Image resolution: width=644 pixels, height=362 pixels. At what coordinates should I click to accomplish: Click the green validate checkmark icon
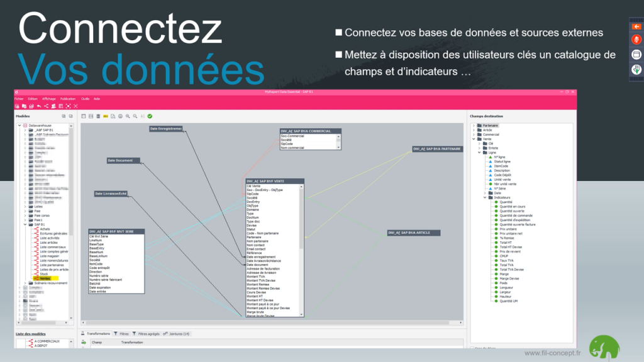[x=150, y=116]
